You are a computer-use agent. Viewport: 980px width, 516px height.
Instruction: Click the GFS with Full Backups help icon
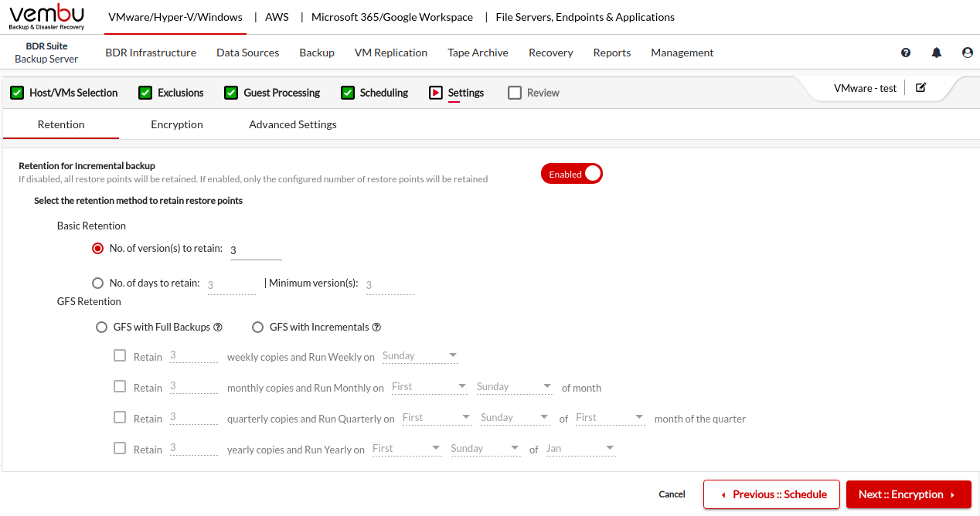pyautogui.click(x=218, y=328)
